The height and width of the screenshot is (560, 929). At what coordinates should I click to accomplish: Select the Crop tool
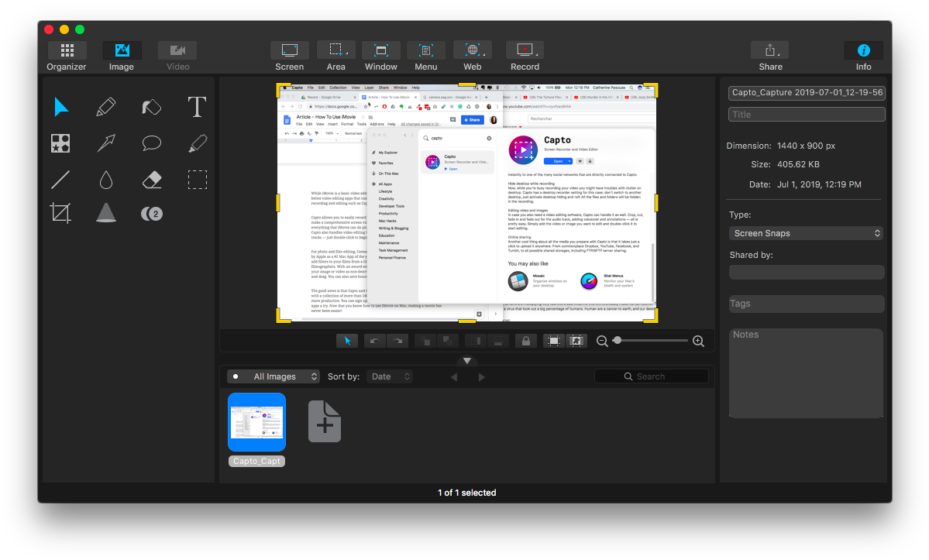pos(60,213)
